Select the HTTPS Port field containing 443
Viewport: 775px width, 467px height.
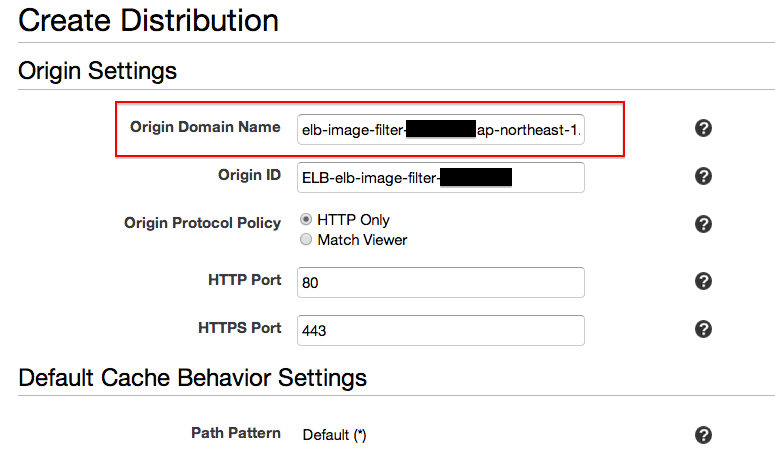pyautogui.click(x=440, y=330)
